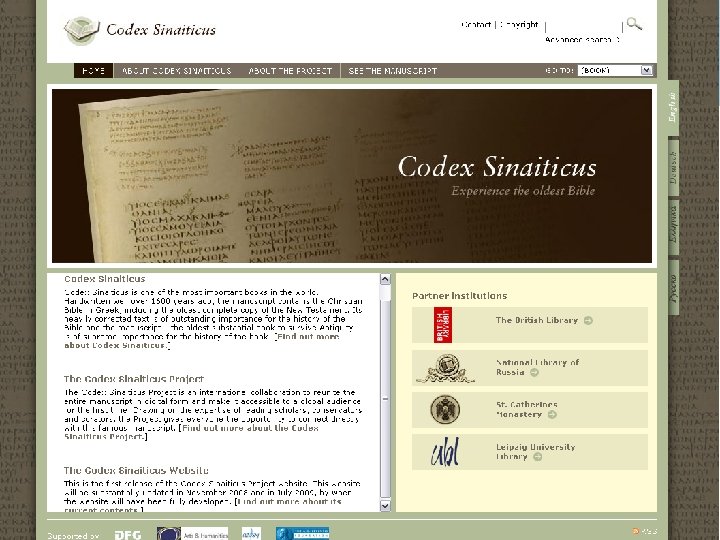Open the Contact link in the header

click(476, 25)
